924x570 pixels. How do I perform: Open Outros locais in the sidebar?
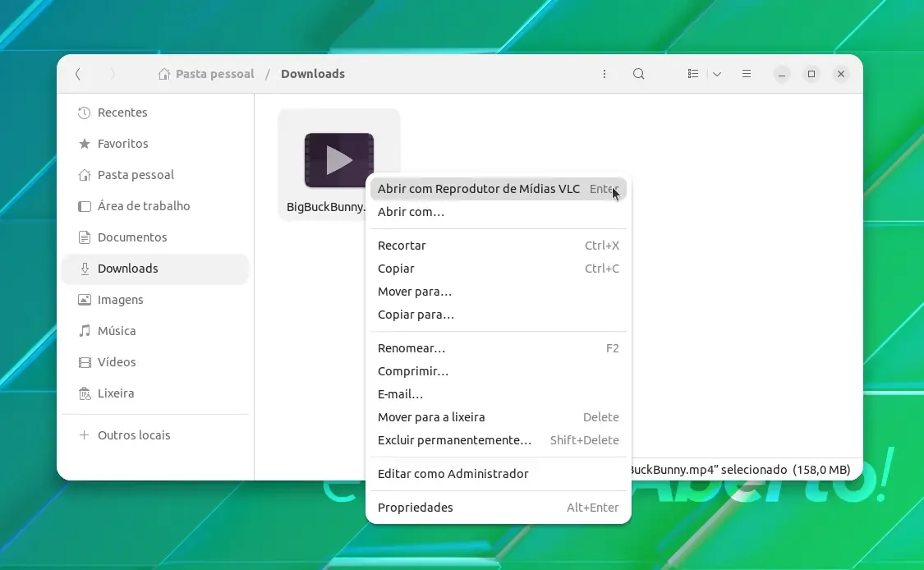click(x=155, y=435)
